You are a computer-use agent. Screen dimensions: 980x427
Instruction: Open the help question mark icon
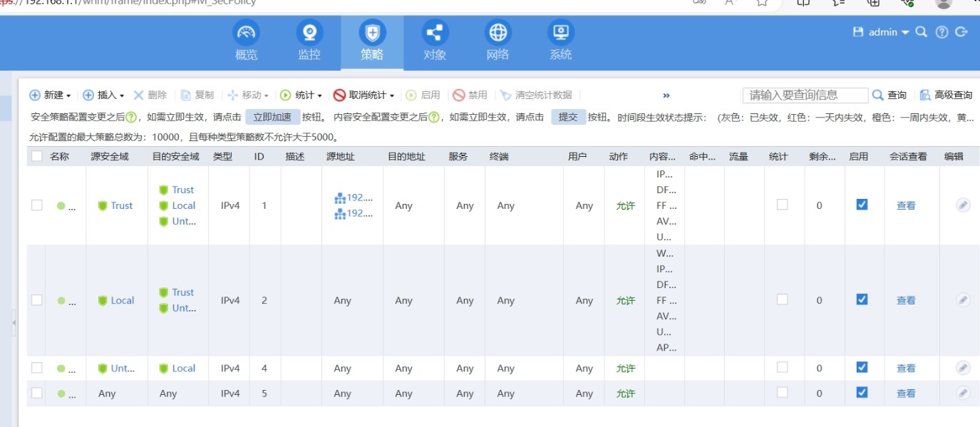[942, 32]
